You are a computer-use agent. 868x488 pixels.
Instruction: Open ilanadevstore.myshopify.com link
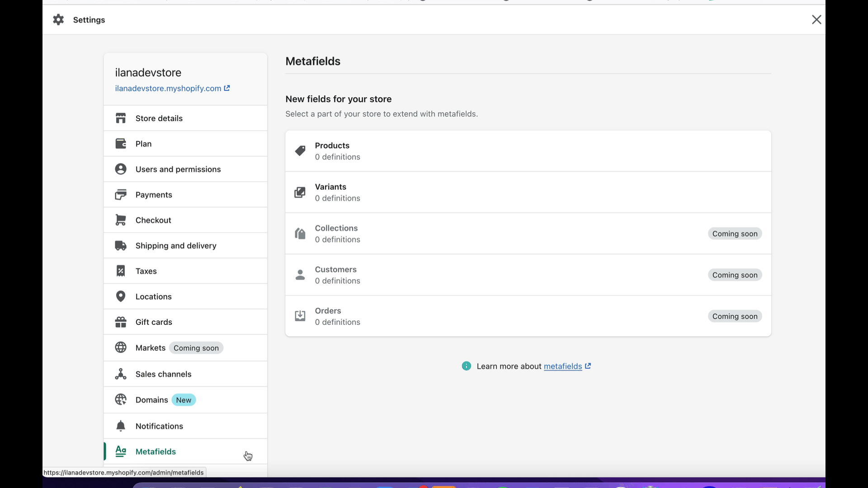[x=172, y=88]
